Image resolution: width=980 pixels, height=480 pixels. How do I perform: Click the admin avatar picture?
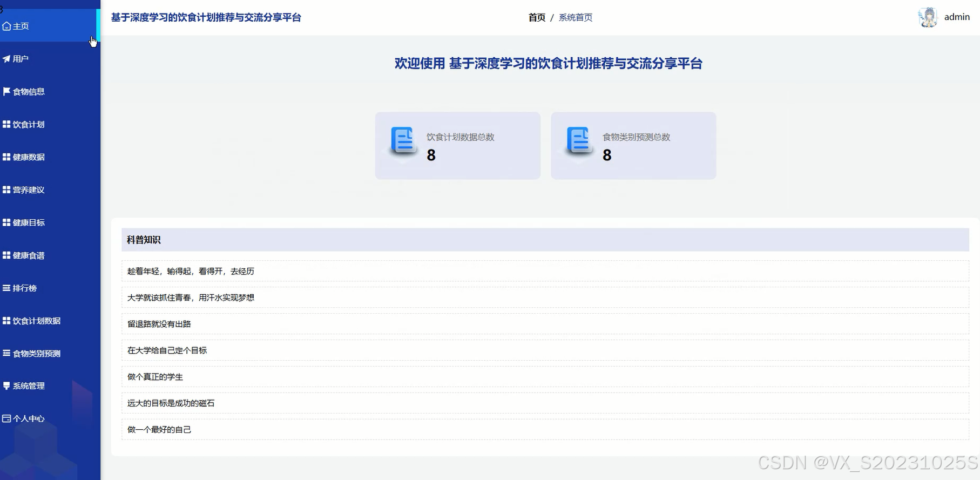click(928, 17)
